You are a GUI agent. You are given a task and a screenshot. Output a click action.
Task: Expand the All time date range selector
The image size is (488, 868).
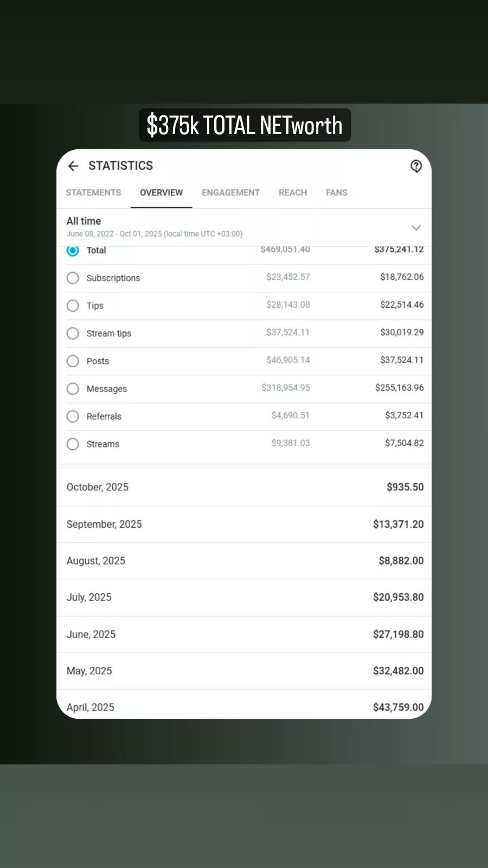point(416,228)
